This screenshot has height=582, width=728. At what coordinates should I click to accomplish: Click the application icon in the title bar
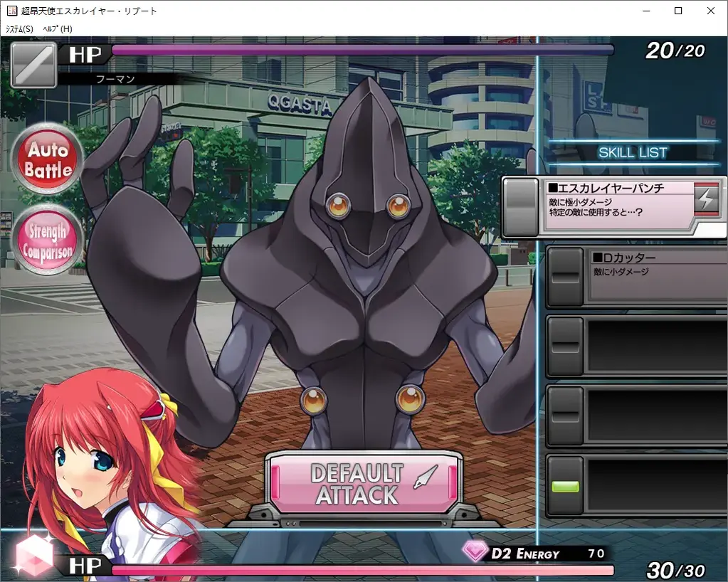(x=12, y=11)
